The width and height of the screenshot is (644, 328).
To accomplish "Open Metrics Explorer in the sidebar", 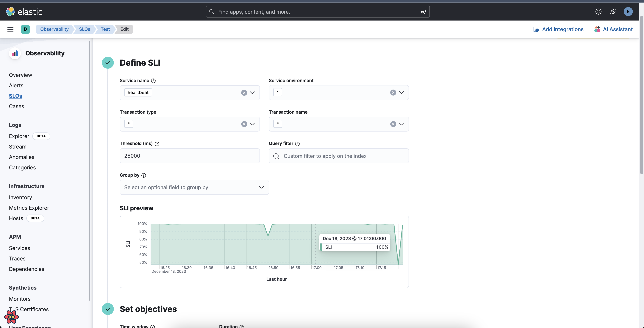I will [x=29, y=208].
